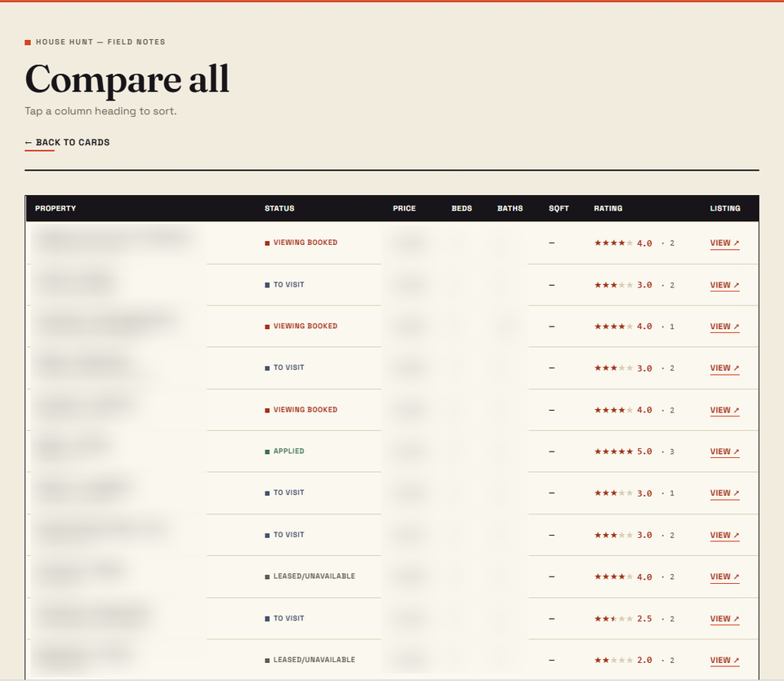The height and width of the screenshot is (681, 784).
Task: Click the 'House Hunt — Field Notes' label
Action: click(100, 42)
